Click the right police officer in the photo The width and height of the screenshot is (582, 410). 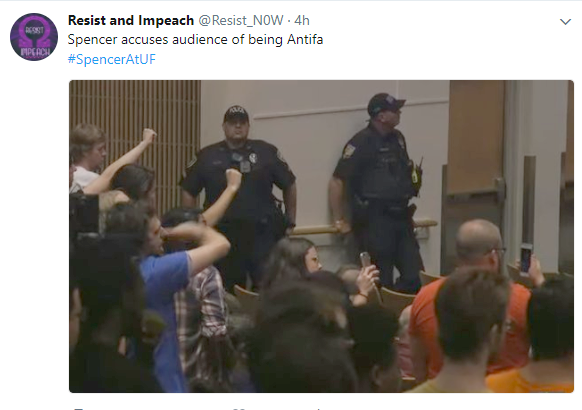click(379, 186)
